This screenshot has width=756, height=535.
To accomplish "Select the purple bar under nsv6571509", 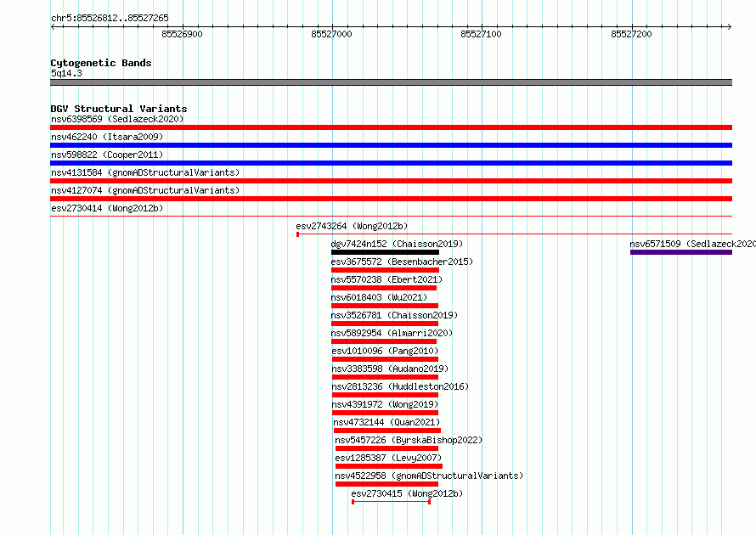I will click(x=681, y=252).
